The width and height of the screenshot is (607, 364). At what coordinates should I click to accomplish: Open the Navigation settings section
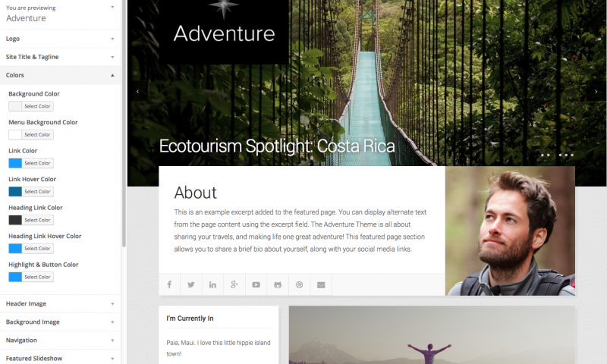61,340
